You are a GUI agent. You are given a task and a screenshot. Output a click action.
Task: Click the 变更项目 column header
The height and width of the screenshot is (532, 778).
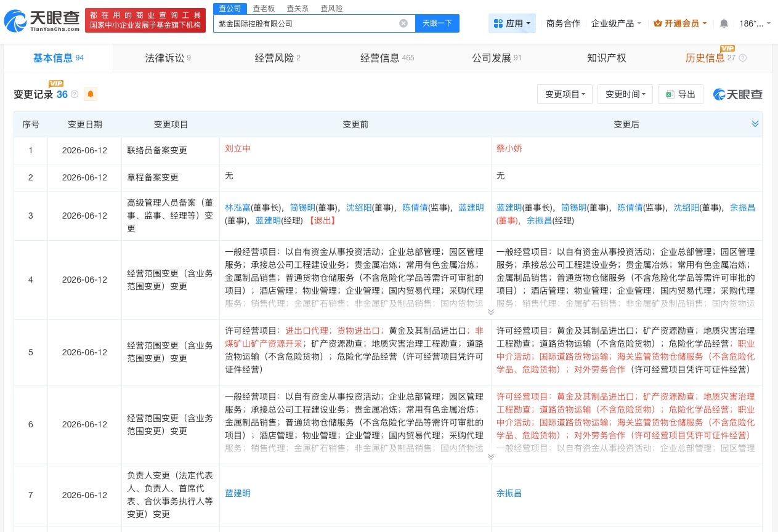(x=171, y=124)
